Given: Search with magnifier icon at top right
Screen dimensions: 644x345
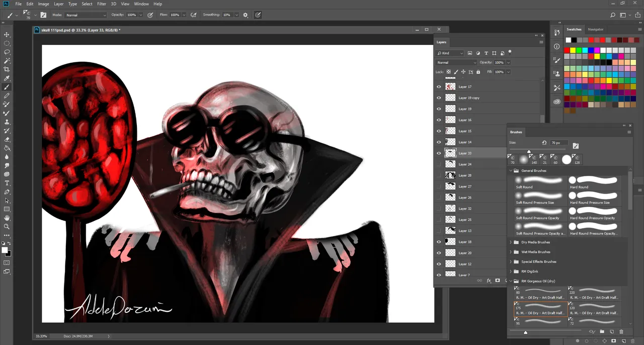Looking at the screenshot, I should (612, 15).
